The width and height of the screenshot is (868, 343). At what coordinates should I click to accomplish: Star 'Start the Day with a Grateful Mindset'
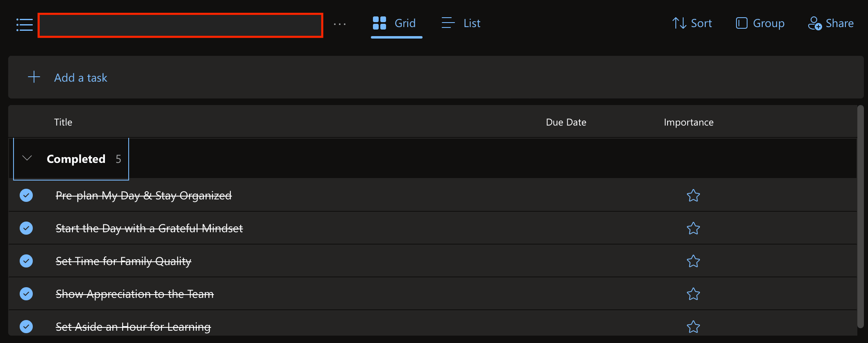tap(693, 228)
